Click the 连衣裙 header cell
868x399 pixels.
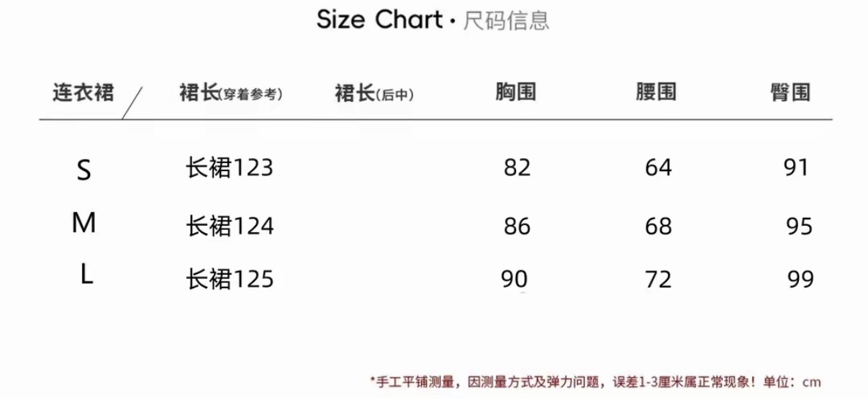[83, 93]
